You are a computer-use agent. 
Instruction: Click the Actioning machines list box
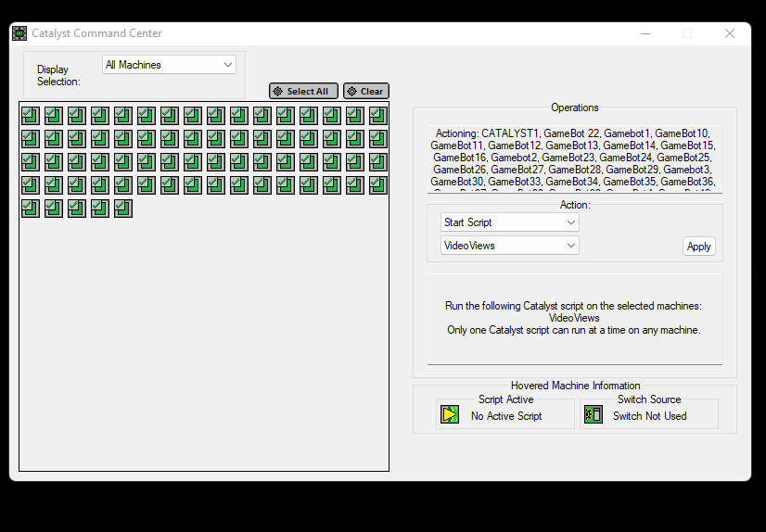573,158
